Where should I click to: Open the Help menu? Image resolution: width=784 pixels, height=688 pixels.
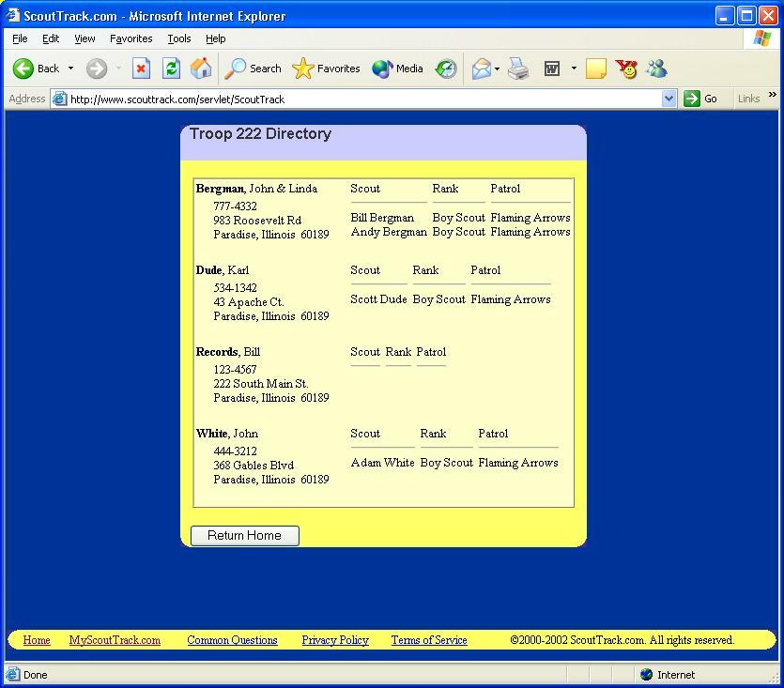[x=216, y=38]
